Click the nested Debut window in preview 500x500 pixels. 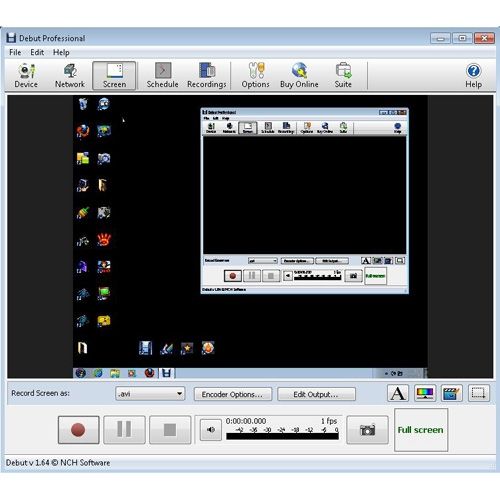(x=304, y=201)
